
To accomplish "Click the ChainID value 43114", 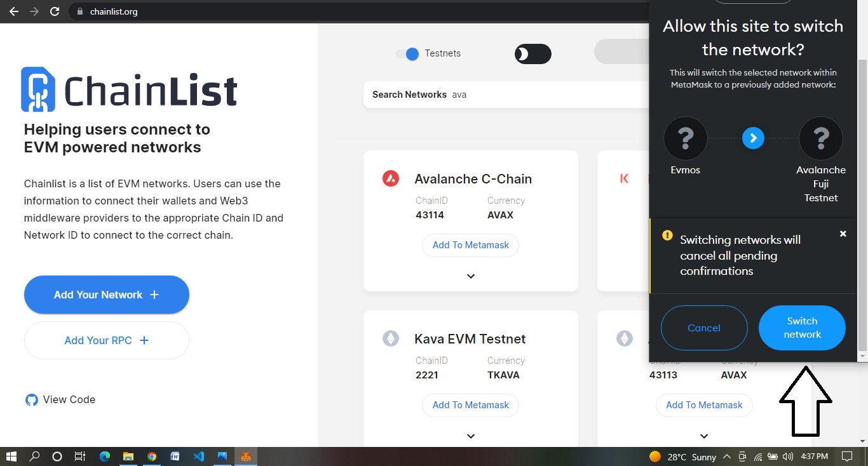I will tap(430, 215).
